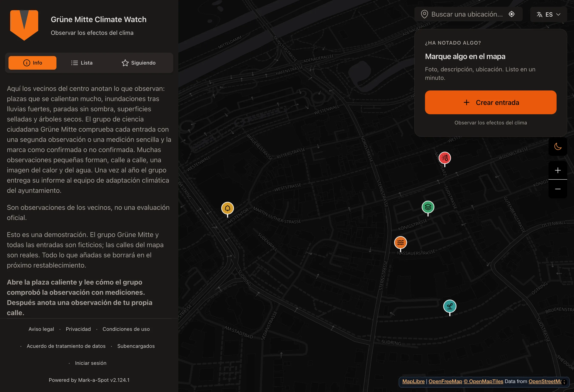The image size is (574, 392).
Task: Open the orange flood waves map marker
Action: [400, 243]
